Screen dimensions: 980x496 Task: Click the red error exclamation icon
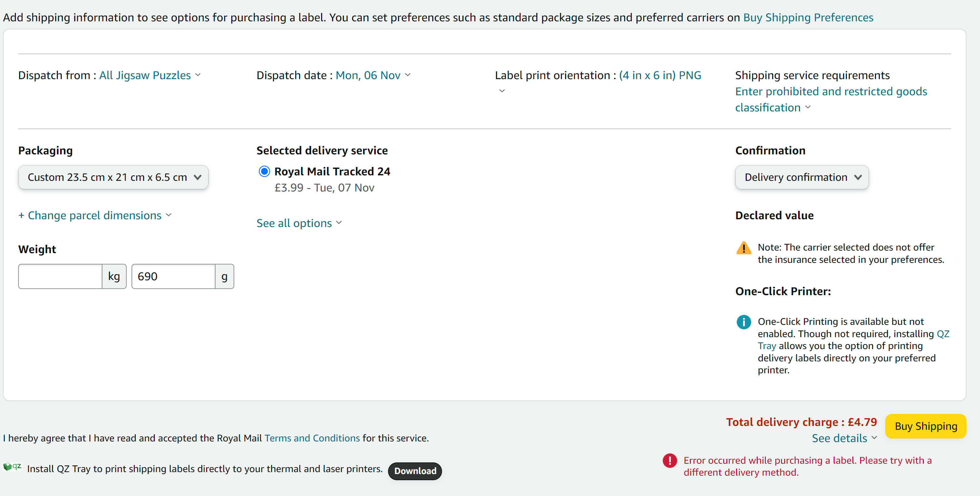pos(669,460)
